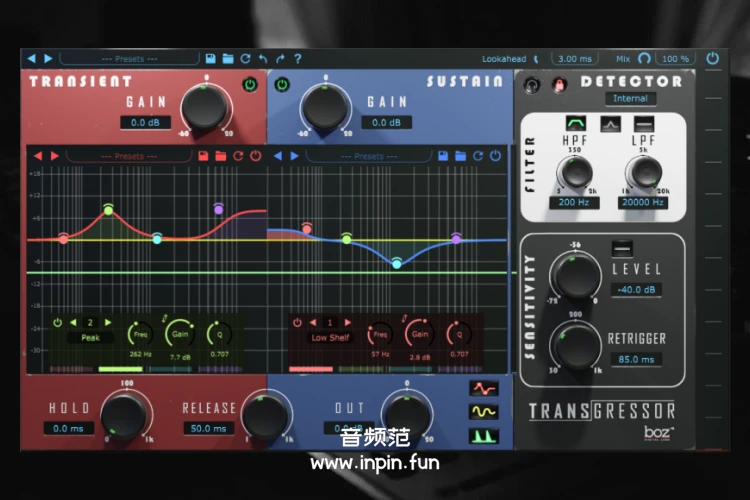Show yellow waveform view icon

point(484,412)
